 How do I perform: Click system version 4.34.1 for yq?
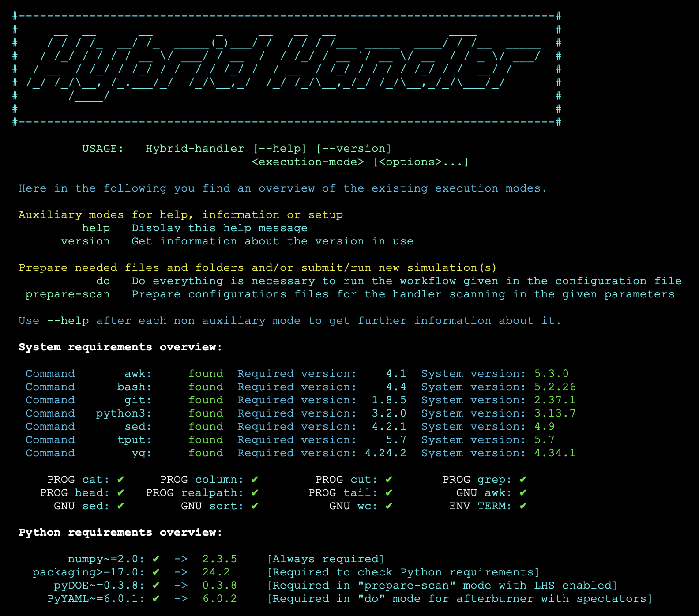click(x=555, y=453)
